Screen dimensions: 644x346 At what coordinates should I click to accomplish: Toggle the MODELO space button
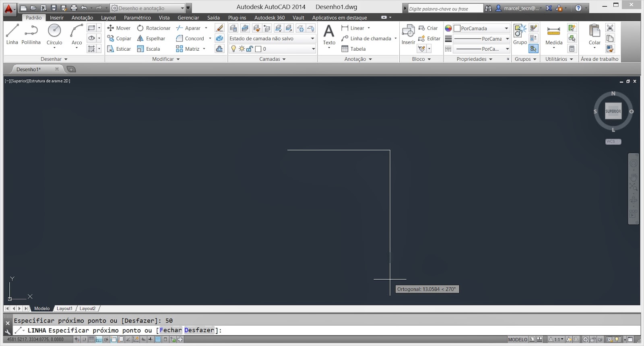point(517,340)
